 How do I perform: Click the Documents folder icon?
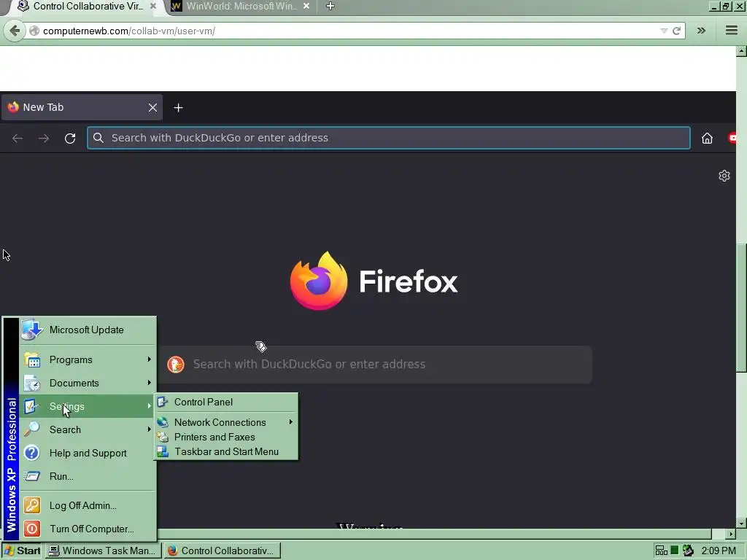click(x=32, y=384)
